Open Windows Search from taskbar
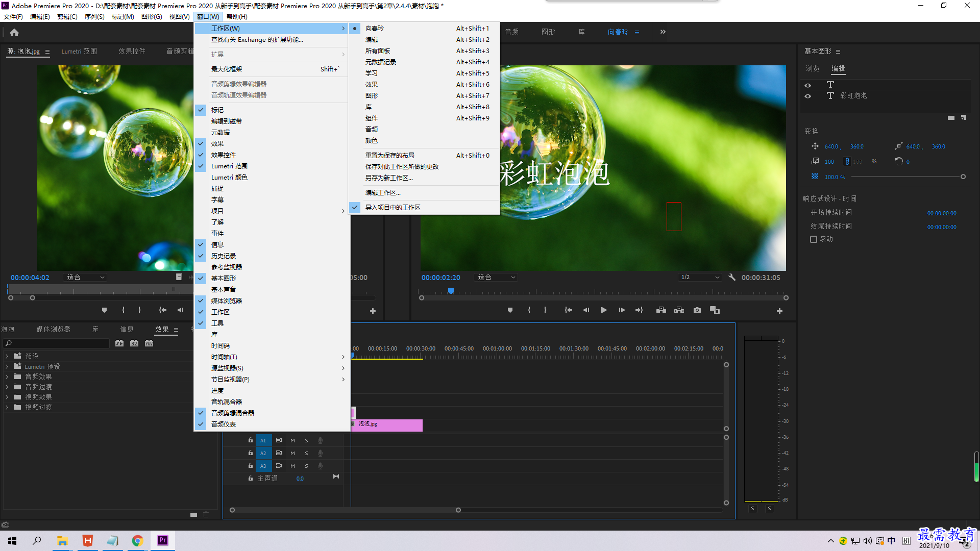 [x=37, y=540]
